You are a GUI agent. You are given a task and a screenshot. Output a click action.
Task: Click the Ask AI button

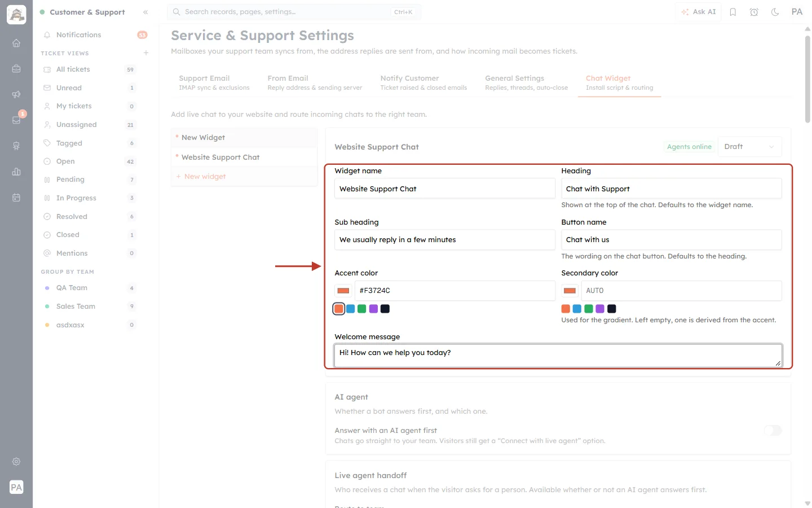[x=698, y=12]
